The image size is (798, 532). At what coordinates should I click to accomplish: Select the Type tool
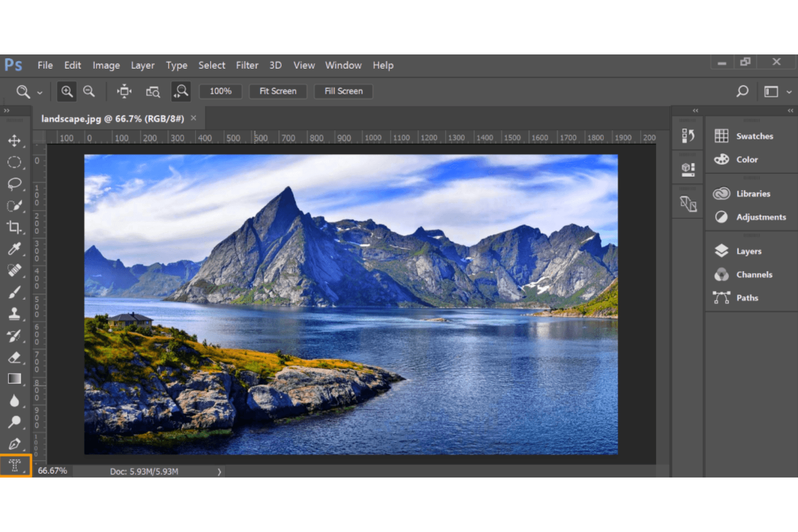[x=15, y=466]
